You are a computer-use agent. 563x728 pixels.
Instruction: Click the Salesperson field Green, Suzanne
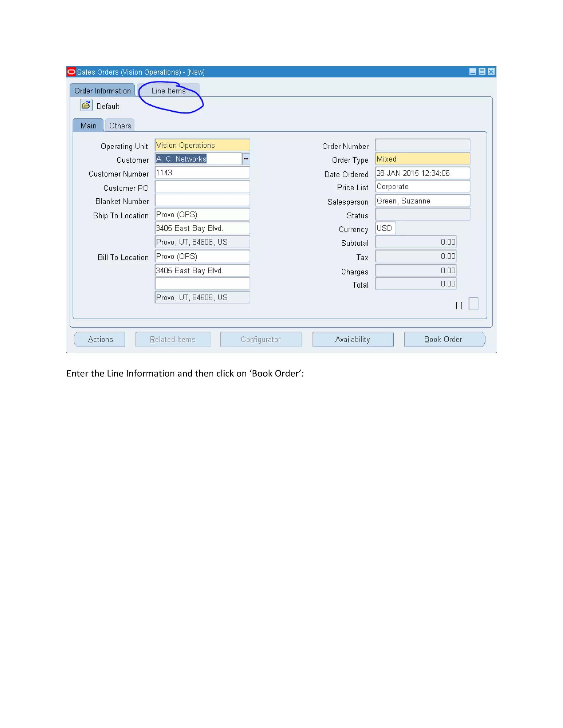tap(423, 201)
